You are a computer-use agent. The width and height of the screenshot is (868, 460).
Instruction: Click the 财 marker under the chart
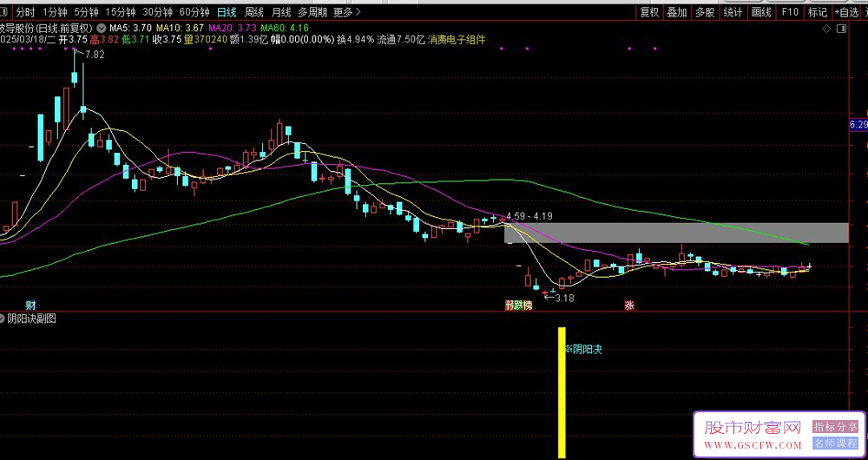click(x=30, y=305)
